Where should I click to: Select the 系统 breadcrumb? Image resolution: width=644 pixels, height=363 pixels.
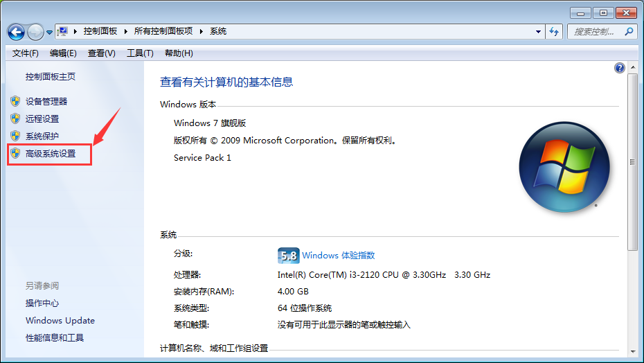218,31
